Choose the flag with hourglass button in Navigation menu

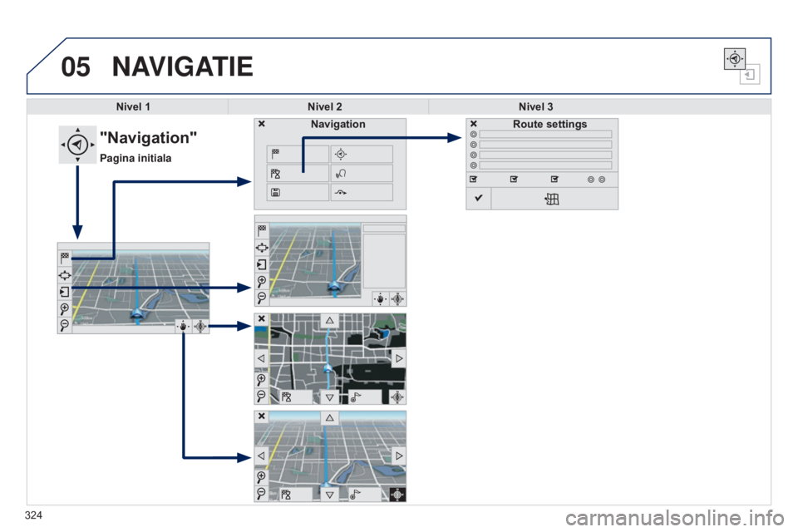coord(298,173)
